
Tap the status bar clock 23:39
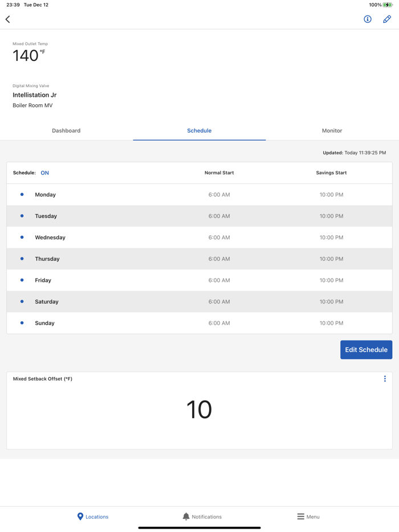coord(13,5)
